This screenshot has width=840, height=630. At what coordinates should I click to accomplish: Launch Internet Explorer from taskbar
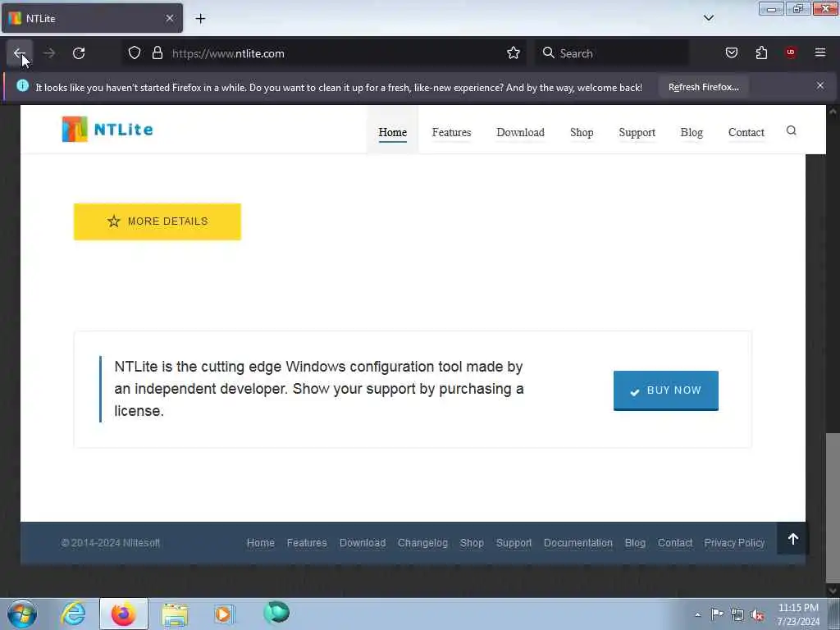coord(73,614)
